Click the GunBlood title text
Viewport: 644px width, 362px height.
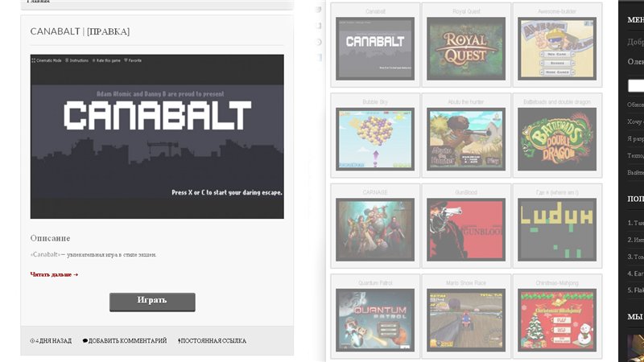466,192
